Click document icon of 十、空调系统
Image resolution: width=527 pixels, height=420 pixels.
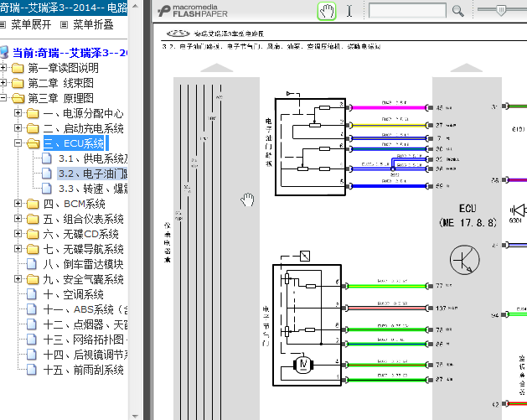pos(32,294)
